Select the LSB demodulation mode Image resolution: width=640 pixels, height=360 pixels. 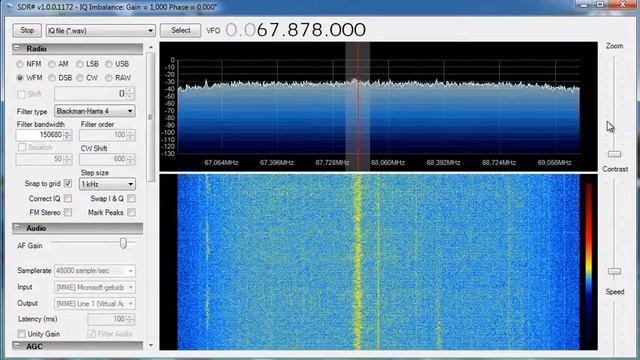coord(80,64)
